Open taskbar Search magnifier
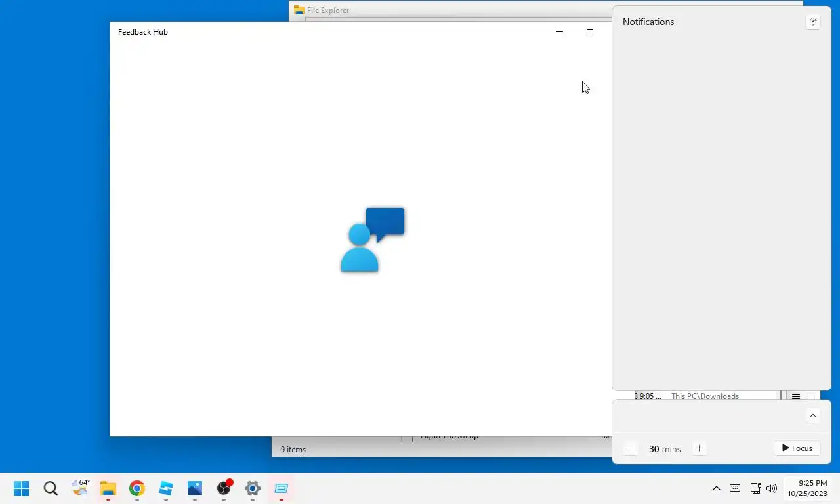The height and width of the screenshot is (504, 840). click(x=51, y=488)
